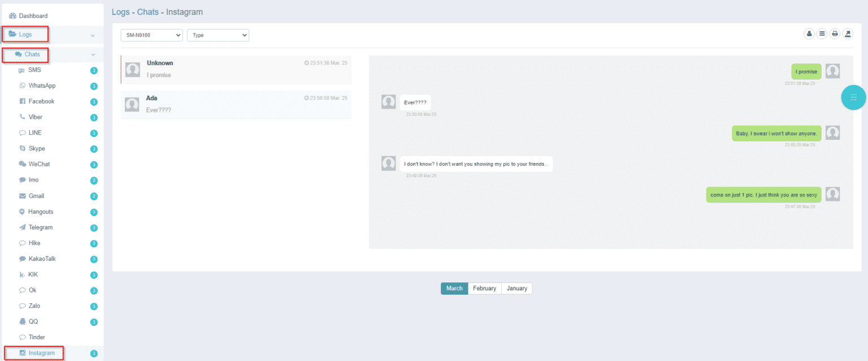Open the SM-N9100 device dropdown
Image resolution: width=868 pixels, height=361 pixels.
pyautogui.click(x=151, y=35)
